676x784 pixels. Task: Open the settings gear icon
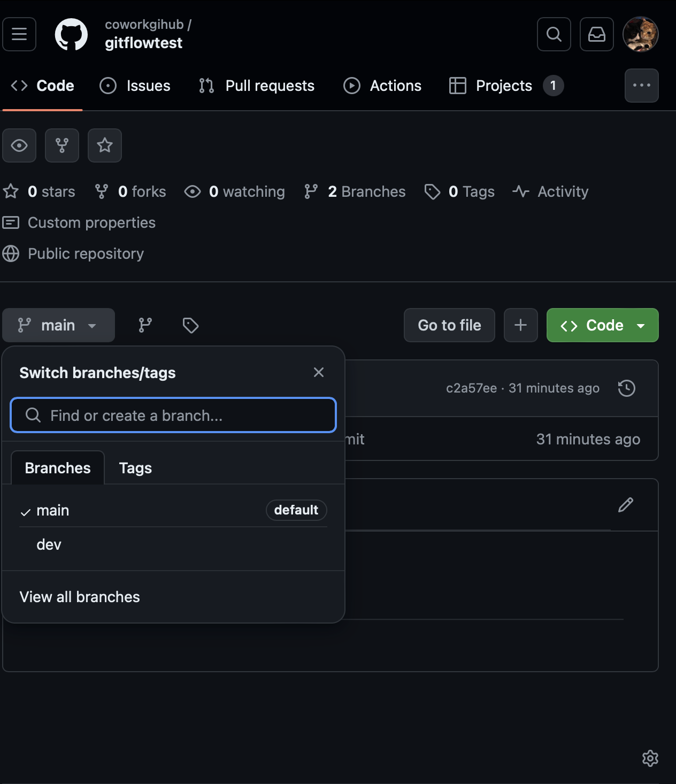point(650,758)
